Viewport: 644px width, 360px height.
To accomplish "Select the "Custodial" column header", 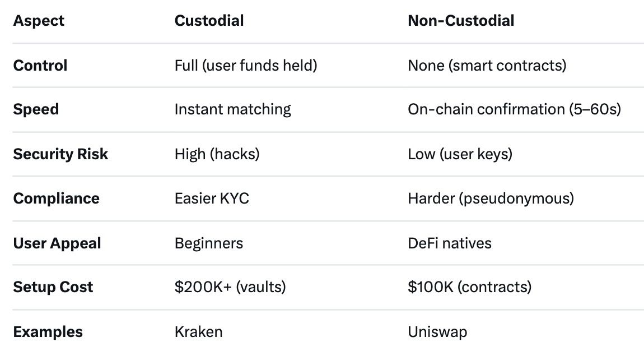I will click(x=209, y=21).
